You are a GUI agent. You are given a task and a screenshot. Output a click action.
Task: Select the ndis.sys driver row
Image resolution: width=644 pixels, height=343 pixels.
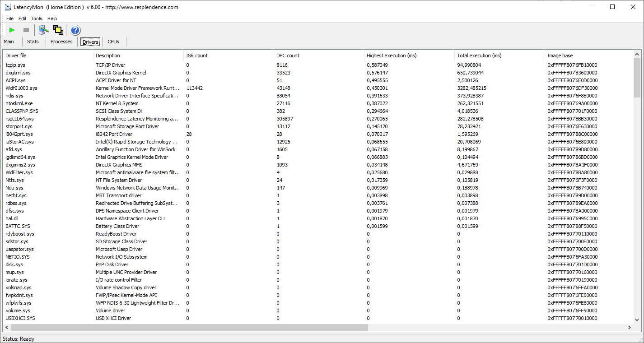318,96
